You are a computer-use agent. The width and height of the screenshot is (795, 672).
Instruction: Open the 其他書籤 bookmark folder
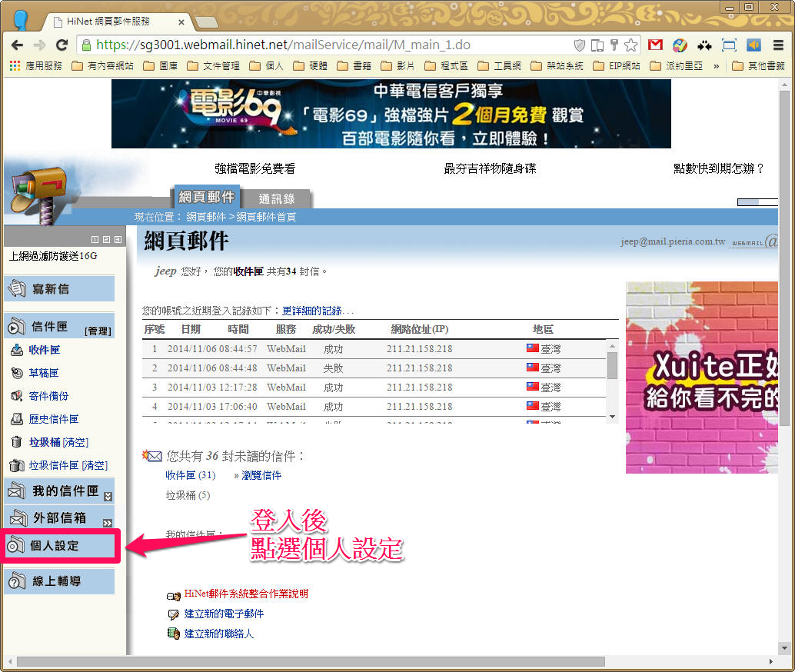[759, 66]
